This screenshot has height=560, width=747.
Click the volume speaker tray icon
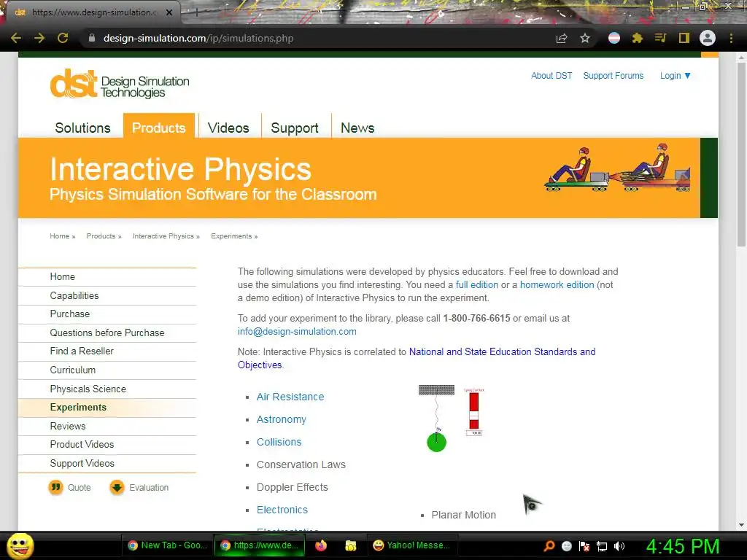[x=619, y=545]
